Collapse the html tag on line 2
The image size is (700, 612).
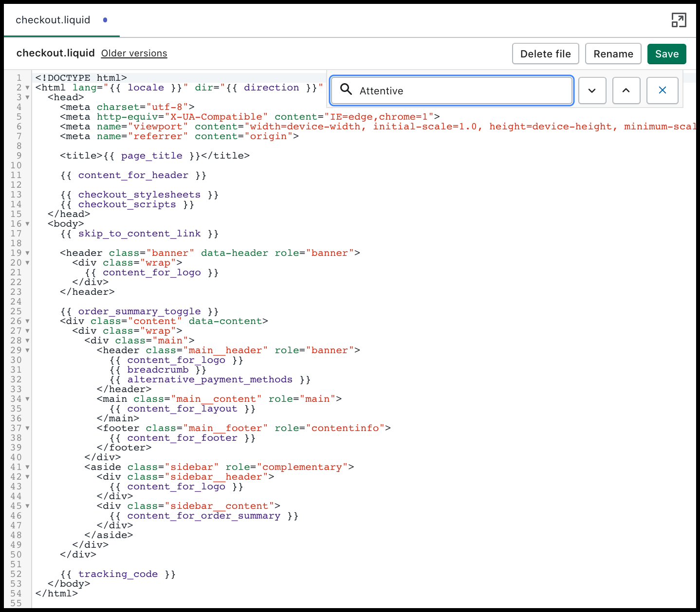coord(27,88)
